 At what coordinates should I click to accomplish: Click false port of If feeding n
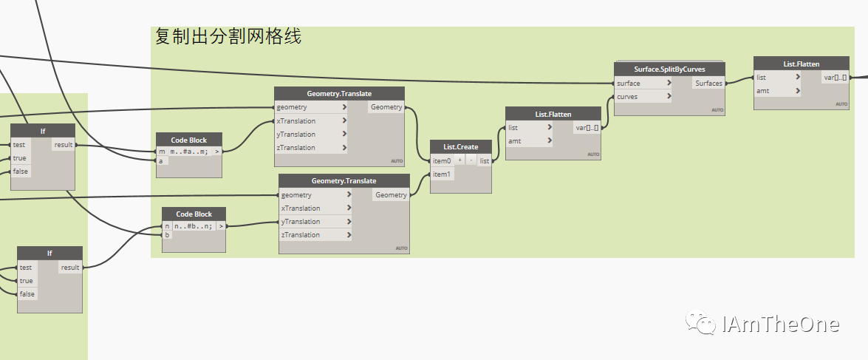pyautogui.click(x=27, y=294)
